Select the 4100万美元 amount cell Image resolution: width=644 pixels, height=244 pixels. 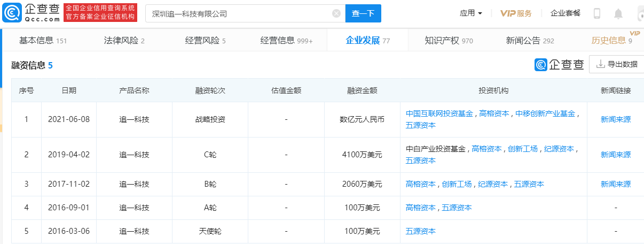[x=362, y=155]
